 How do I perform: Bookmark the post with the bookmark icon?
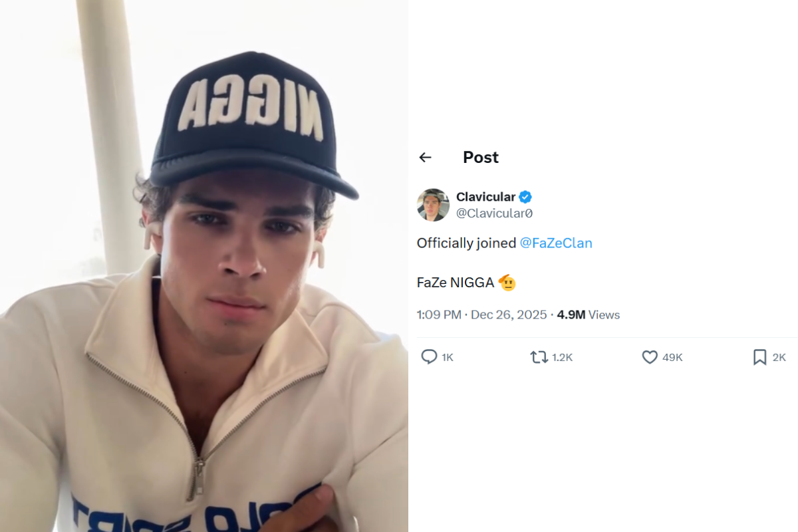pyautogui.click(x=759, y=357)
